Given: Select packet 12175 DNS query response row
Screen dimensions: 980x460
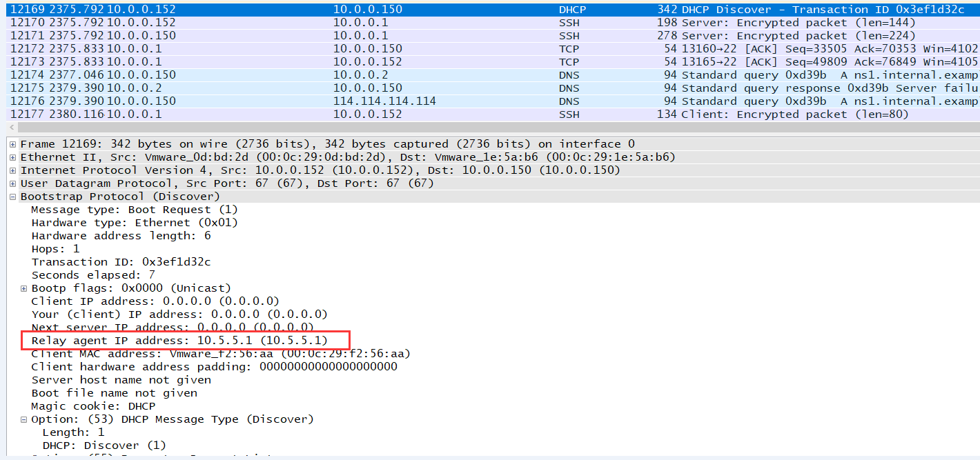Looking at the screenshot, I should (x=493, y=88).
